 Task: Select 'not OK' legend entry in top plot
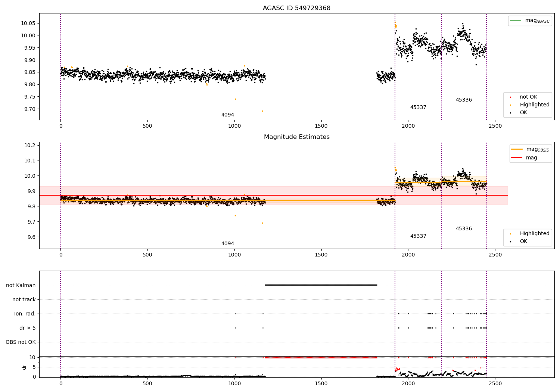[x=528, y=97]
